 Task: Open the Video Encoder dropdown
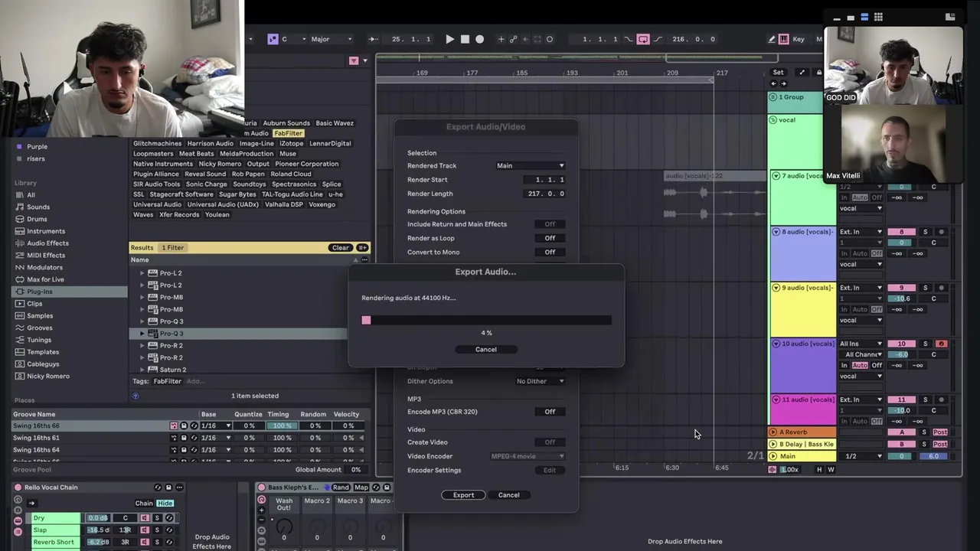coord(528,456)
